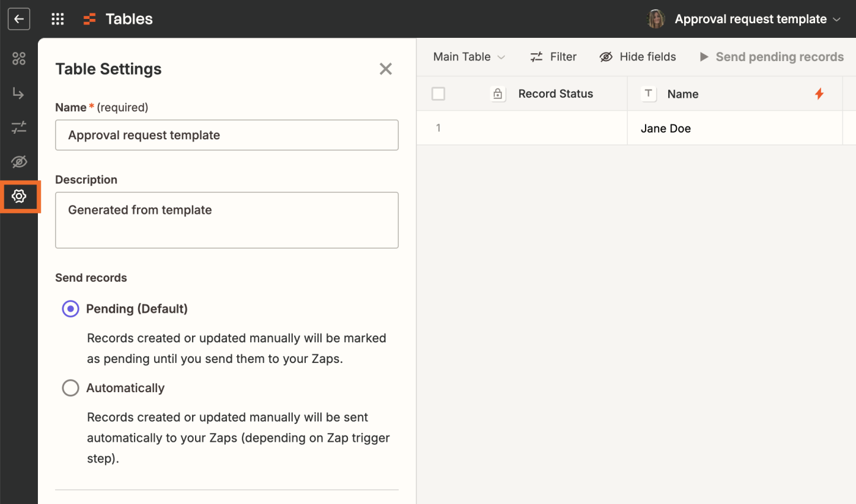Open the linked records arrow icon
856x504 pixels.
(x=19, y=93)
